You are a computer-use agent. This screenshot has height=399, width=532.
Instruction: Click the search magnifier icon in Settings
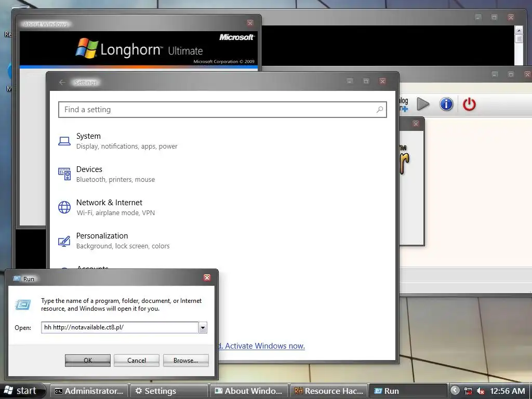coord(380,110)
